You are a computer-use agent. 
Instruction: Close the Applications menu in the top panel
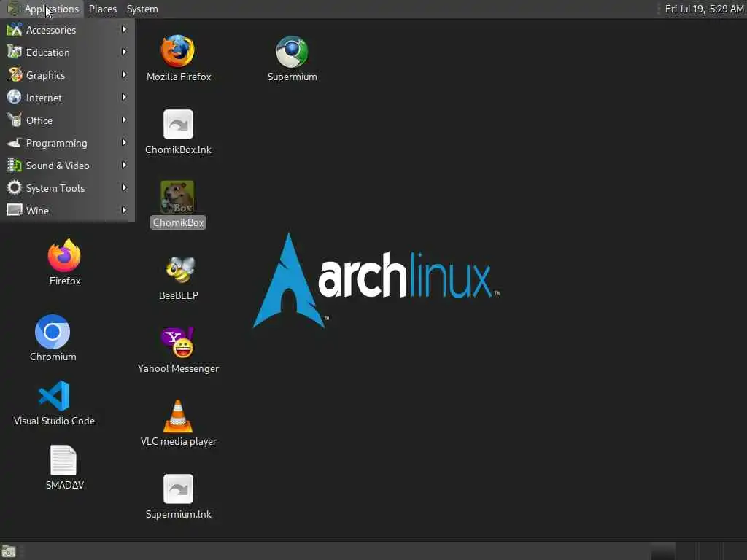tap(43, 9)
